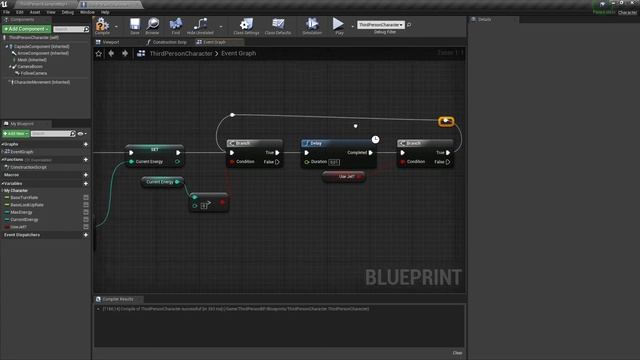
Task: Start Simulation from toolbar
Action: pos(312,26)
